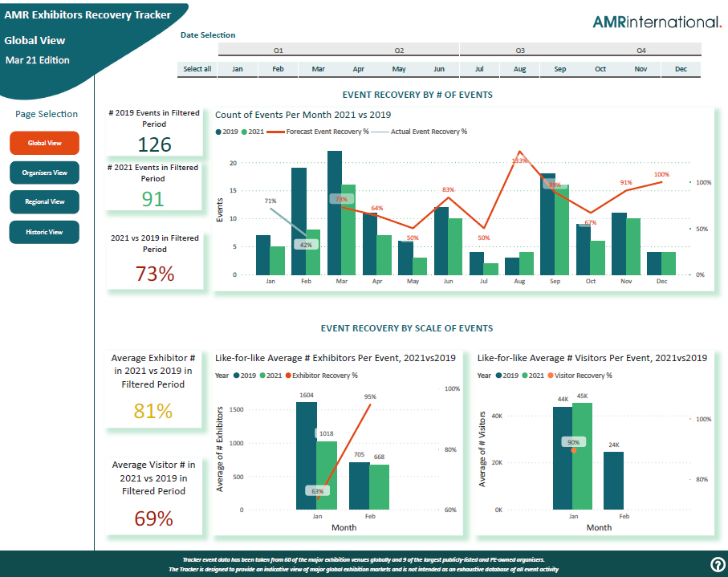This screenshot has height=577, width=728.
Task: Click Select all in Date Selection
Action: coord(197,69)
